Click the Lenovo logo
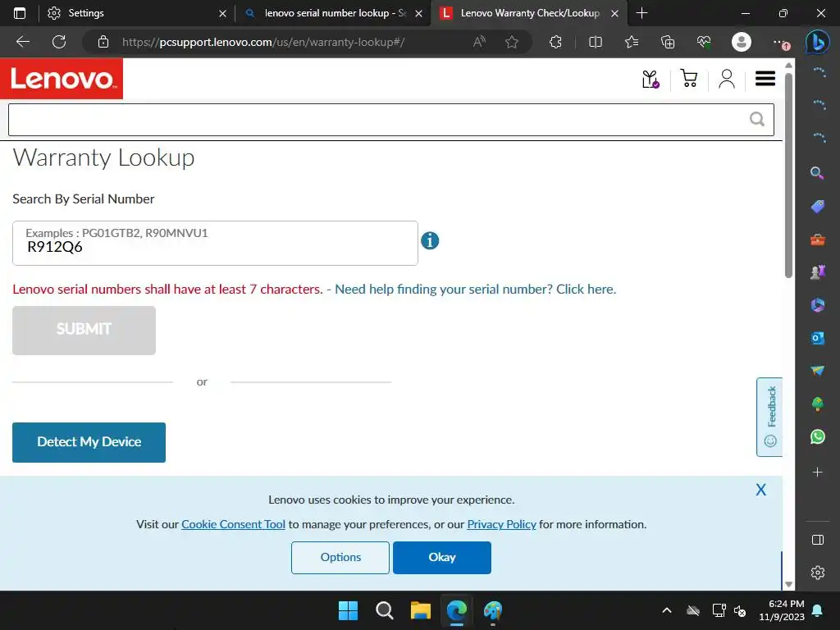This screenshot has height=630, width=840. (62, 79)
